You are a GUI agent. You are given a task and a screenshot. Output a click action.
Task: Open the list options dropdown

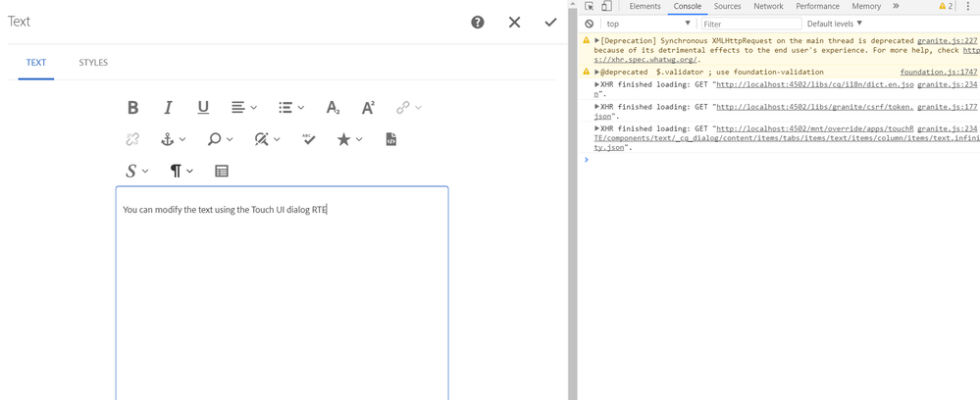pos(291,108)
